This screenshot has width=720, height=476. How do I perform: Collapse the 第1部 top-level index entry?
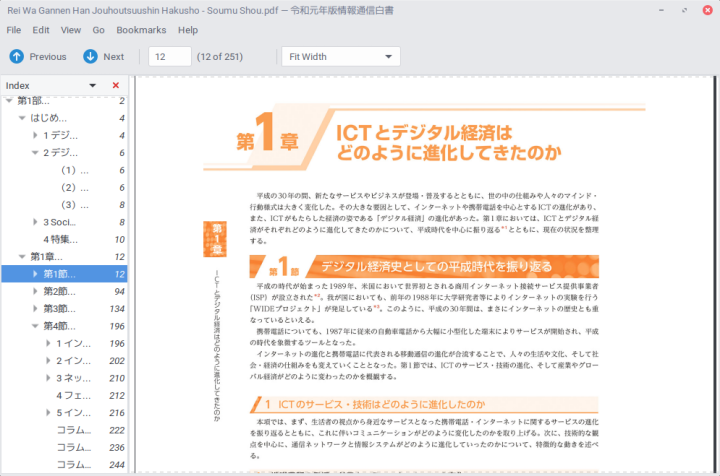(x=9, y=101)
